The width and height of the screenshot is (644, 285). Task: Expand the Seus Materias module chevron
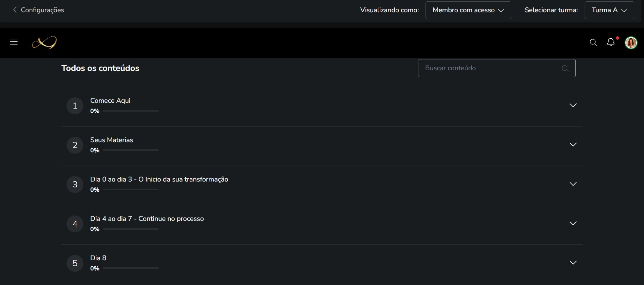tap(573, 145)
